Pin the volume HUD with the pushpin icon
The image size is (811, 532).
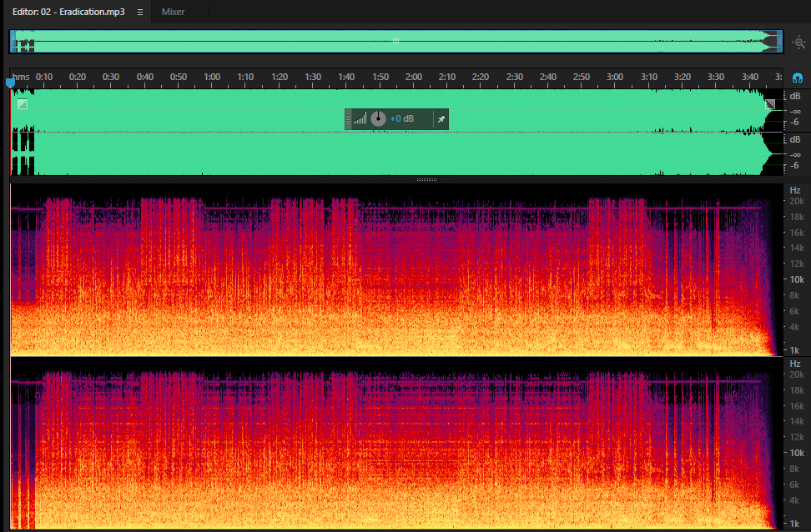(441, 119)
